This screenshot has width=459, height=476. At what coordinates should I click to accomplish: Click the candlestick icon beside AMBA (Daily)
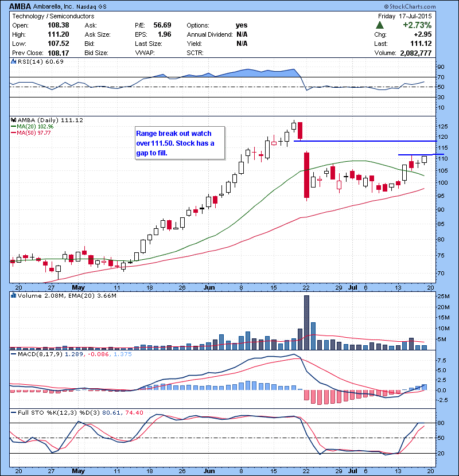coord(13,120)
